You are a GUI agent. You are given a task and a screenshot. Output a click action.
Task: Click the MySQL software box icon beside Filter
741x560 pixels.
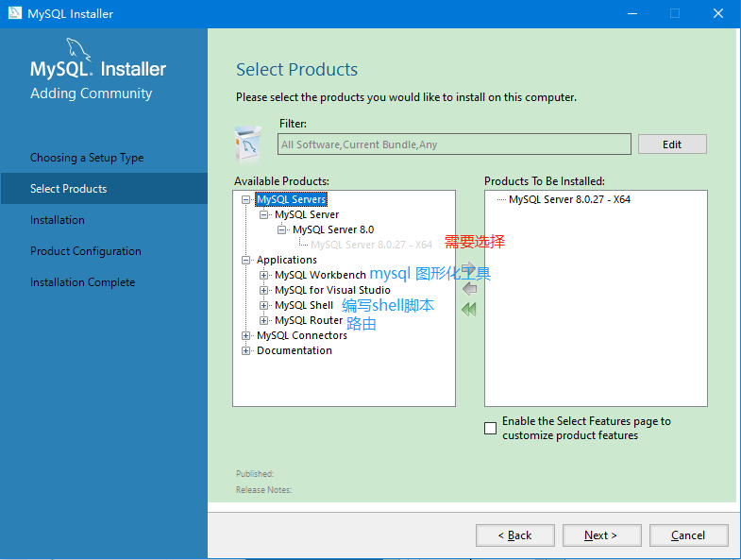click(x=247, y=144)
